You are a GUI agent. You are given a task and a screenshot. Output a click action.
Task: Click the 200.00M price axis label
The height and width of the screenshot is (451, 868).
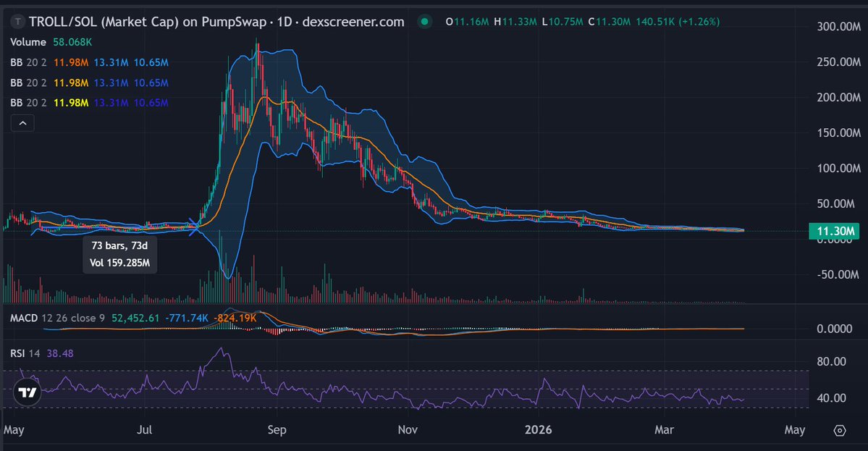coord(838,98)
